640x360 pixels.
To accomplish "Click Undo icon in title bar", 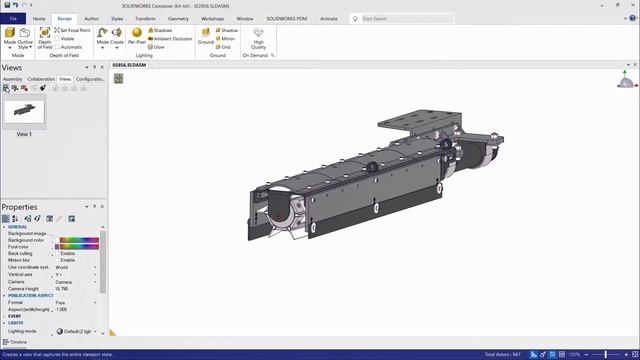I will point(16,5).
